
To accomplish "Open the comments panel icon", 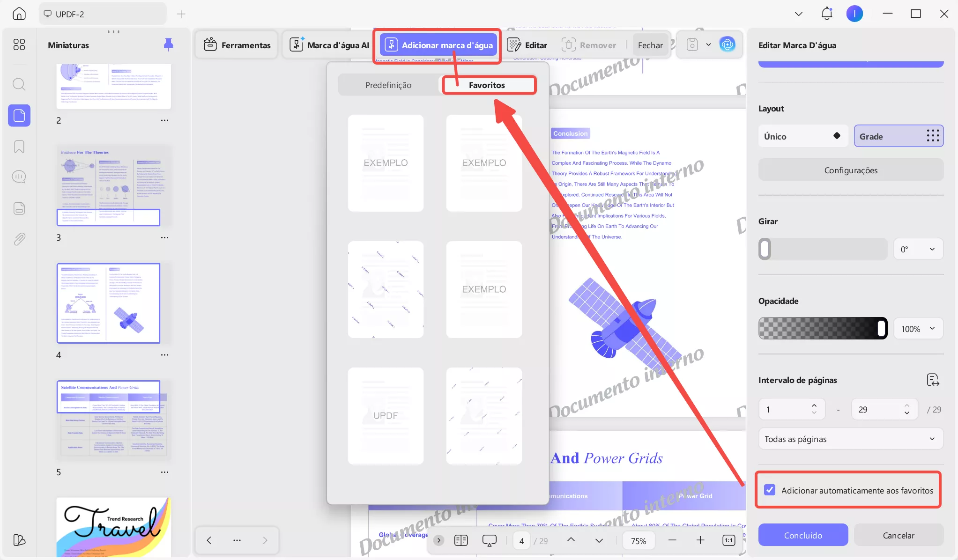I will coord(19,177).
